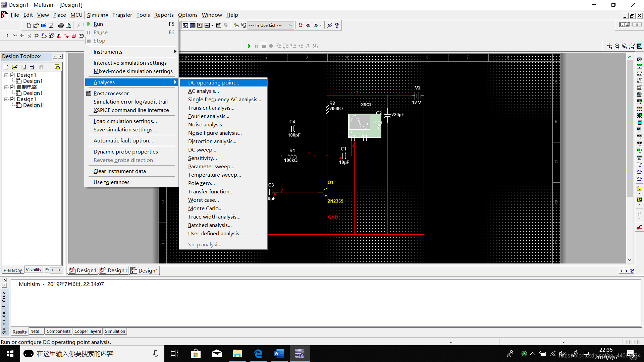Click the New file toolbar icon
The height and width of the screenshot is (362, 644).
click(29, 25)
